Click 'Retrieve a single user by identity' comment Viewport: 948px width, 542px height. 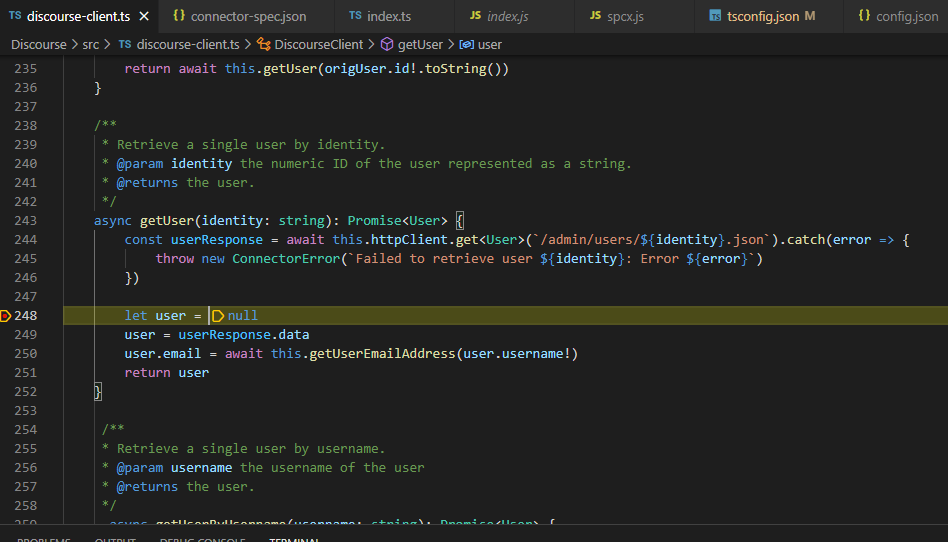(x=251, y=145)
